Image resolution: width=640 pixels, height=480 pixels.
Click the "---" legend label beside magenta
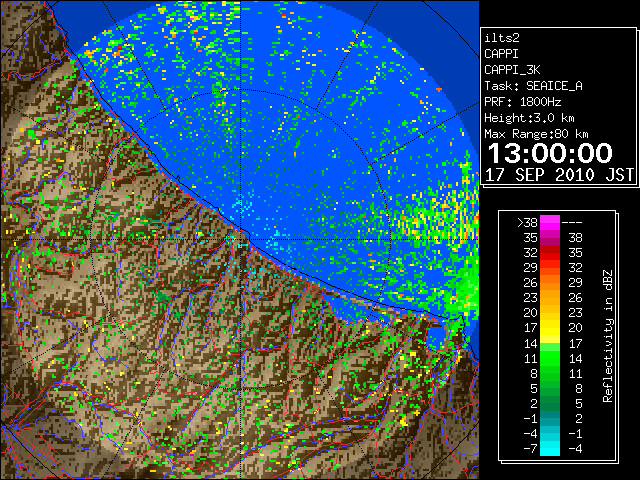[572, 222]
